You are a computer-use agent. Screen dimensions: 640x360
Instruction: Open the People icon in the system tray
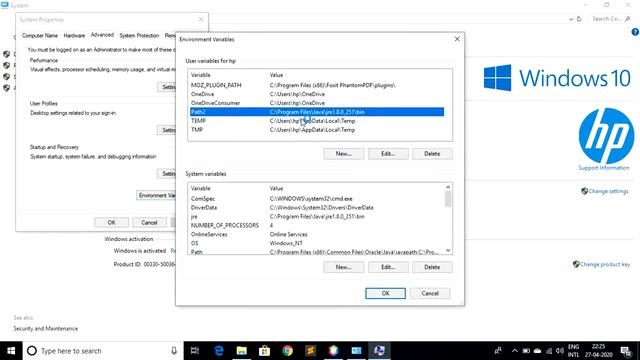498,351
